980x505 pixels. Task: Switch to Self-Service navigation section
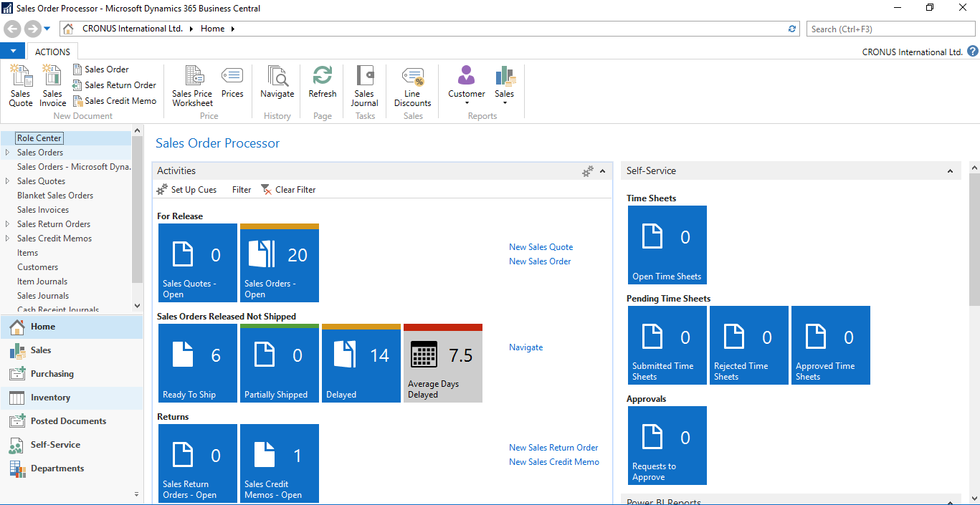click(x=71, y=445)
